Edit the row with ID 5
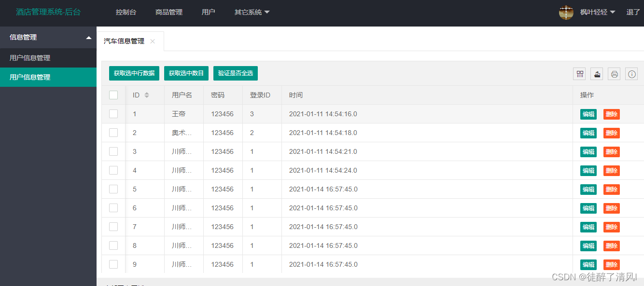 [588, 190]
